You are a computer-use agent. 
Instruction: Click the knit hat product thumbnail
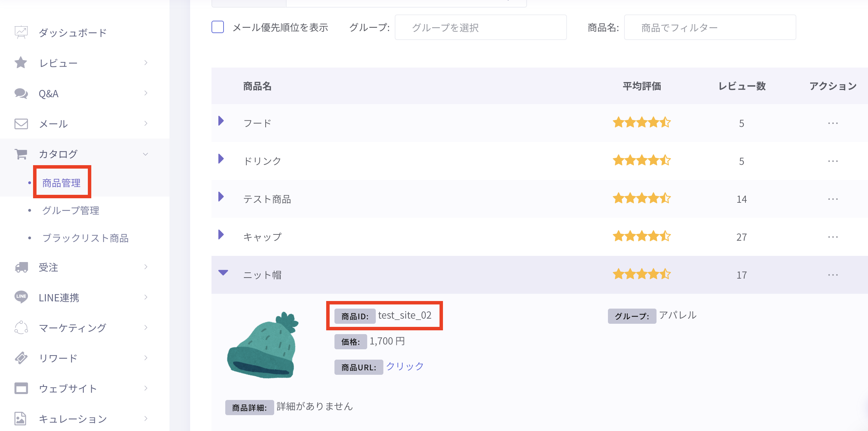pyautogui.click(x=263, y=345)
